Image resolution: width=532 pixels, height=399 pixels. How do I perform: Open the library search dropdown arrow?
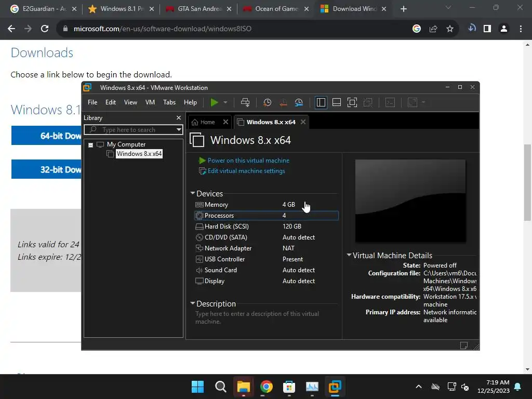coord(179,129)
